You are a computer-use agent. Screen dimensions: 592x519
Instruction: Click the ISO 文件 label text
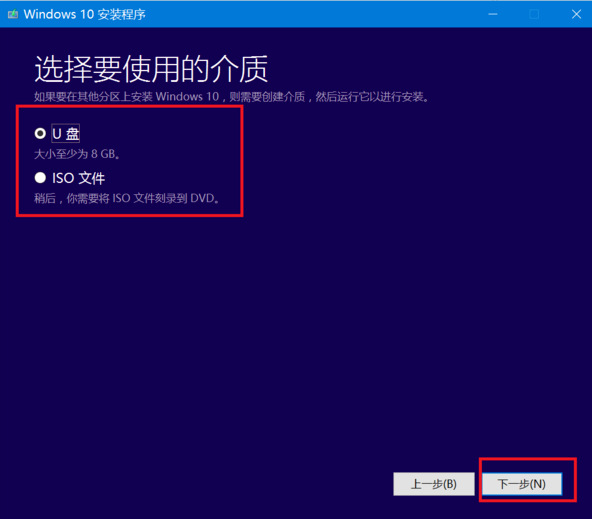(x=79, y=178)
